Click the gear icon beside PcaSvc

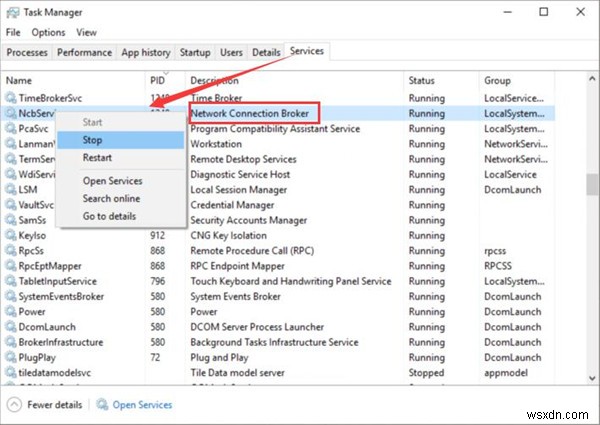pos(11,129)
